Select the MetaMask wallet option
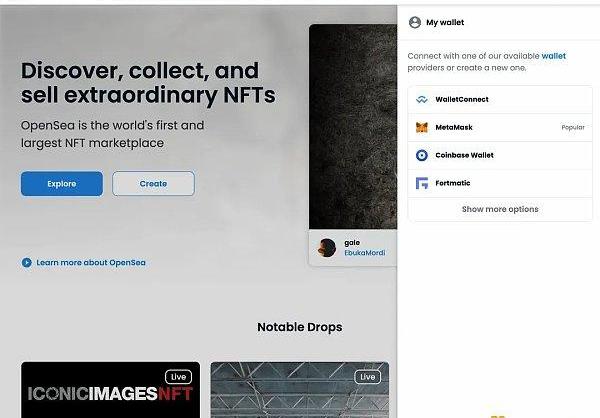 point(500,127)
